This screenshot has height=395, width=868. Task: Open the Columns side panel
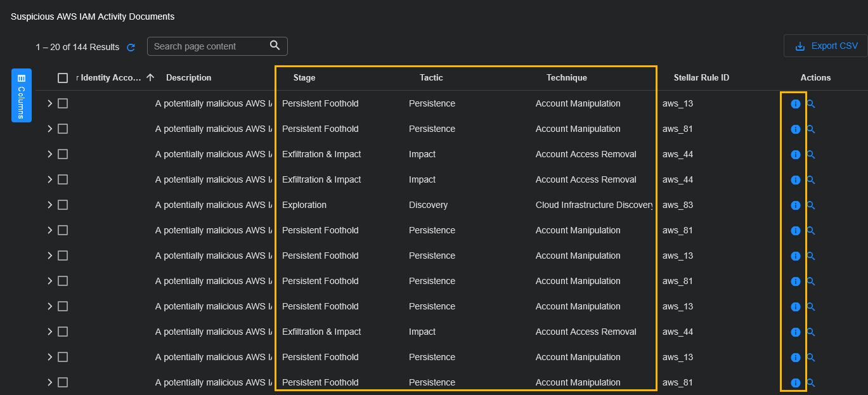[22, 96]
